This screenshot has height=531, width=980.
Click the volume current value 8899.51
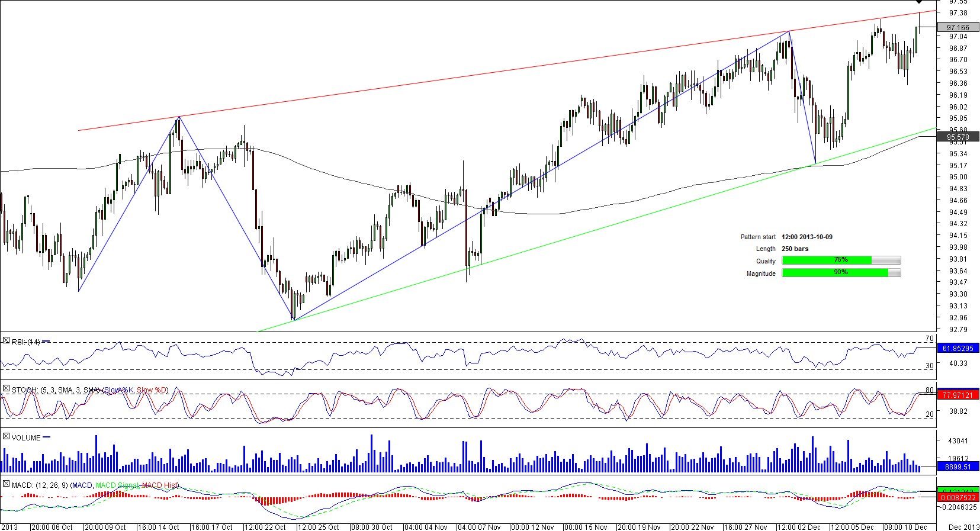pos(957,466)
